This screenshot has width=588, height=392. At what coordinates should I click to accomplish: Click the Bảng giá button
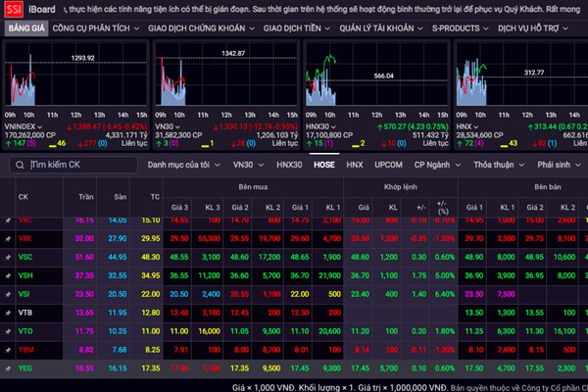pos(26,28)
